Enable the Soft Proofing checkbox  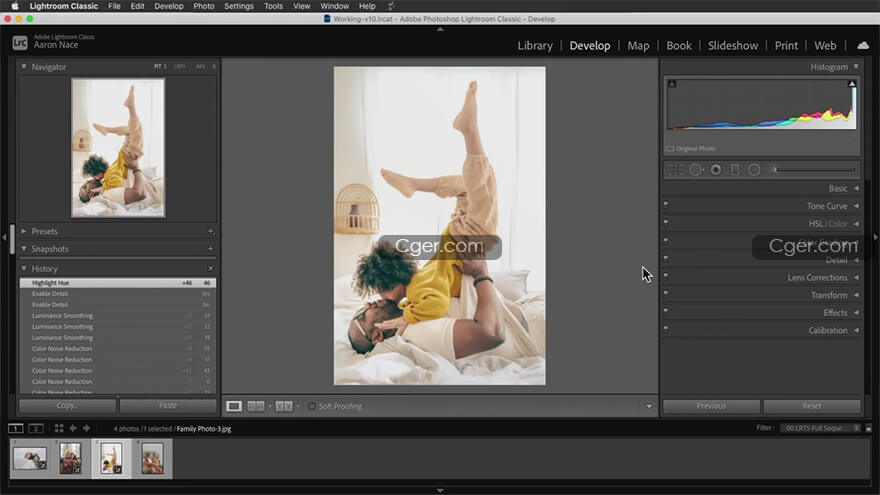coord(311,406)
